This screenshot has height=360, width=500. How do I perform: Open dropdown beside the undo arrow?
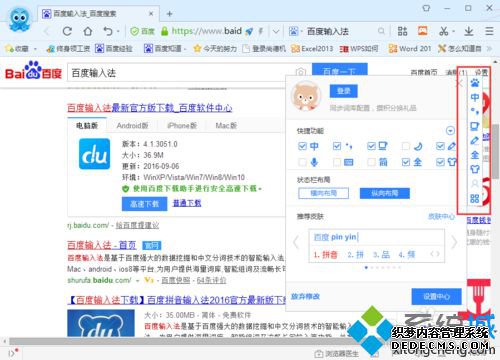click(118, 32)
